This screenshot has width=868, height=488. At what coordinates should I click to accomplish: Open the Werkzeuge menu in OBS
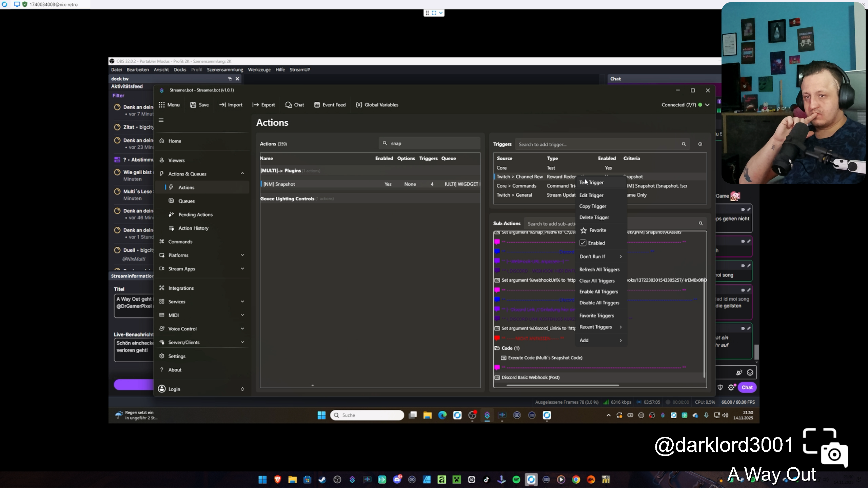pos(259,69)
